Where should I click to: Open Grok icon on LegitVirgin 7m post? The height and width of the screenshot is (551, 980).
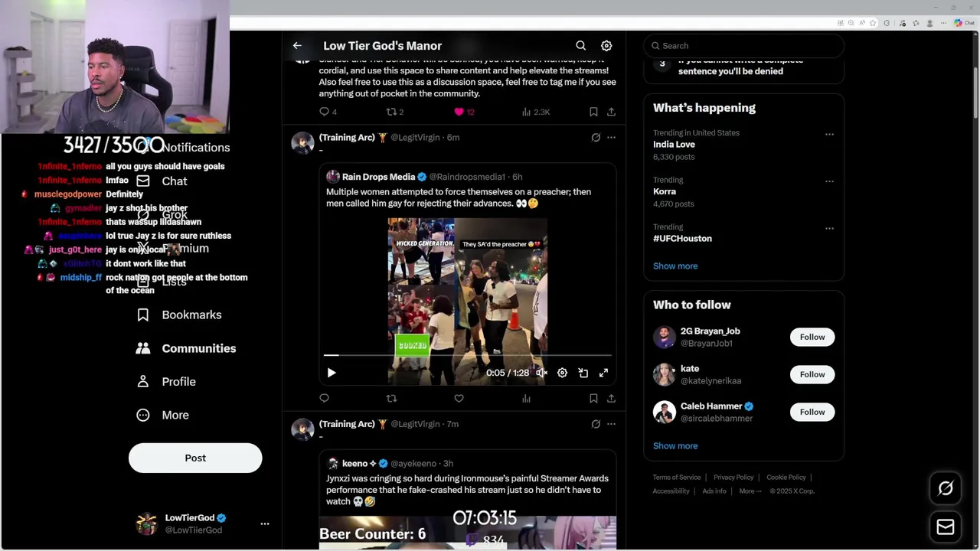[596, 424]
